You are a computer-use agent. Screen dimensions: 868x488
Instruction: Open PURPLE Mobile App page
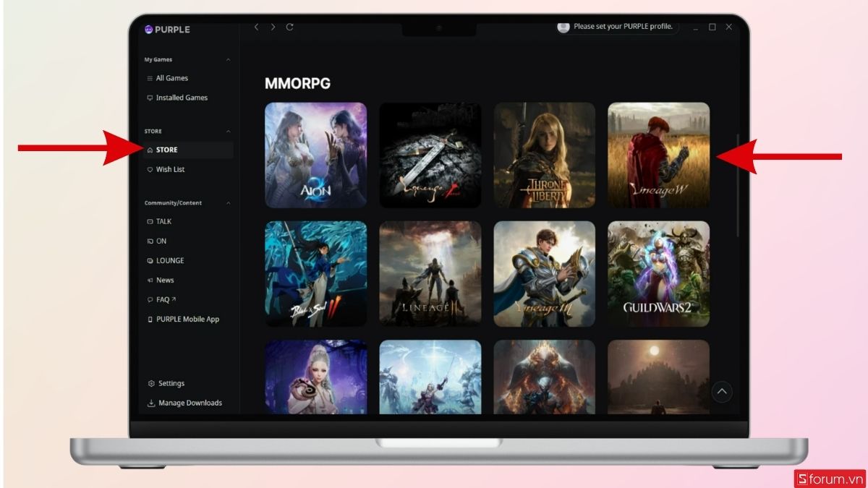pyautogui.click(x=188, y=319)
